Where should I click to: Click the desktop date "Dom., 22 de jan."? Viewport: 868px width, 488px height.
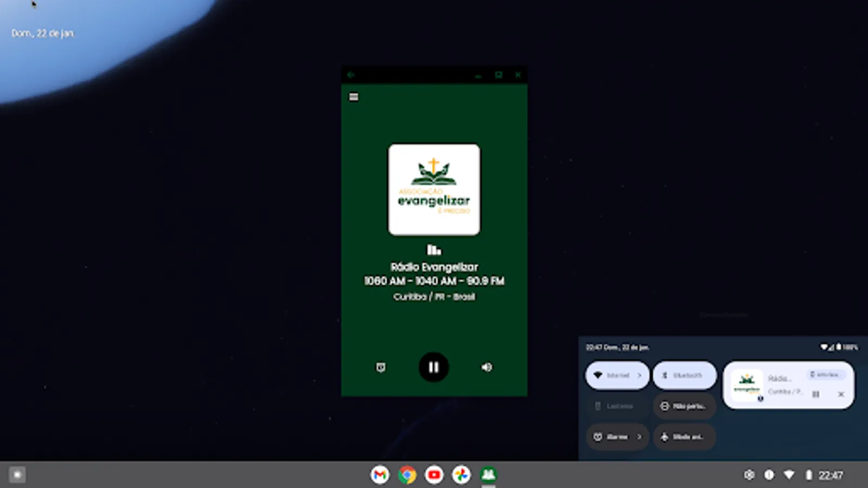43,33
